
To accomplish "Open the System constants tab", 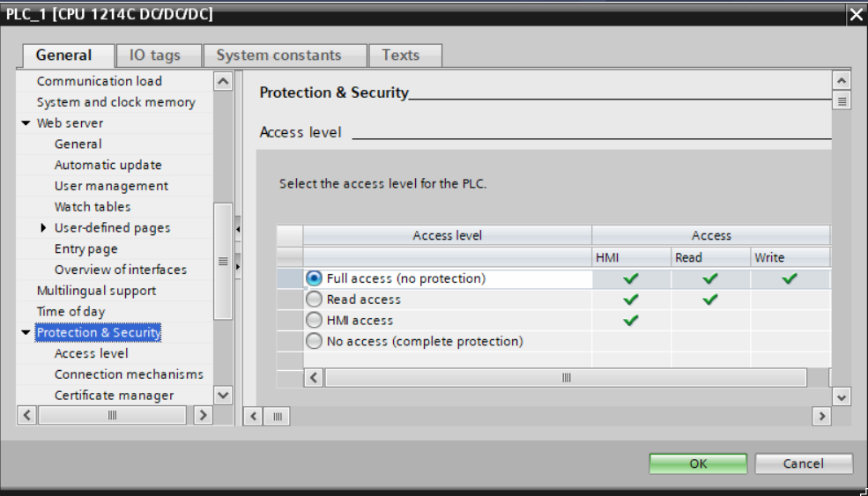I will (278, 56).
